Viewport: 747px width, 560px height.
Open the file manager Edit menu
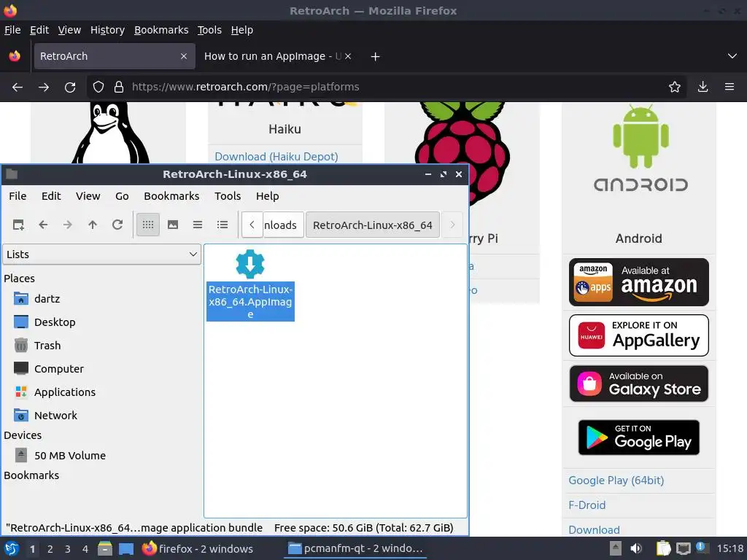(x=51, y=196)
